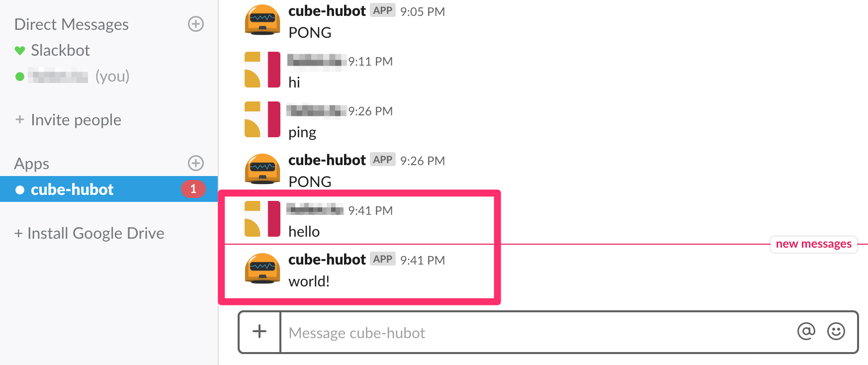This screenshot has height=365, width=868.
Task: Click Invite people link
Action: pyautogui.click(x=76, y=120)
